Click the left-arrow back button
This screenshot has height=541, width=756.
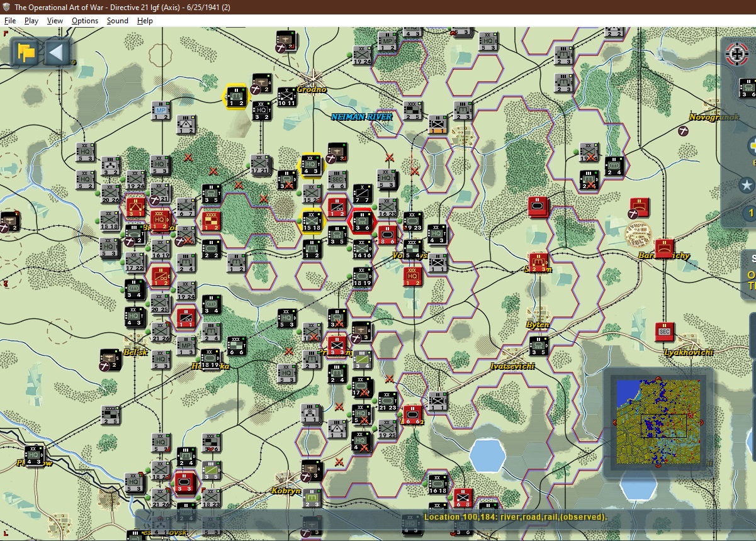coord(56,52)
